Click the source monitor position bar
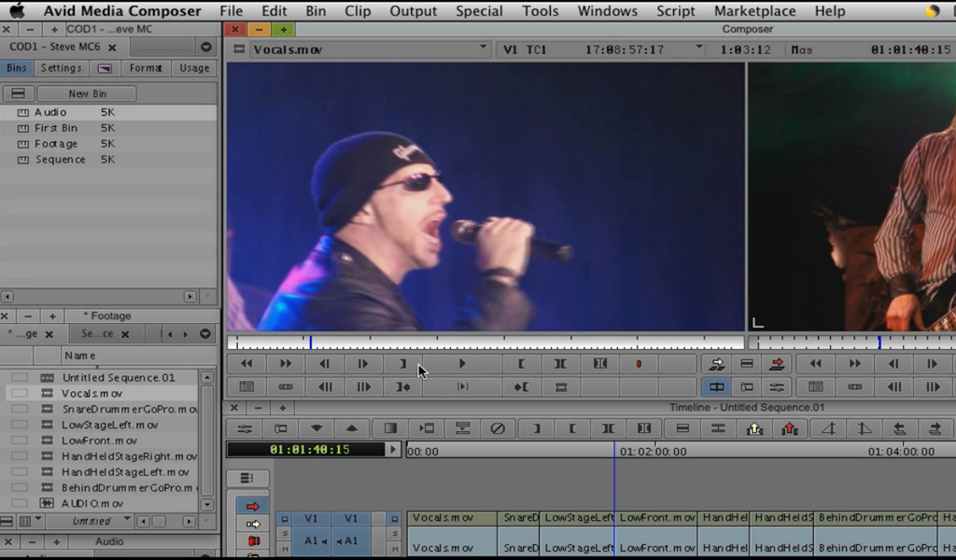 click(x=485, y=343)
